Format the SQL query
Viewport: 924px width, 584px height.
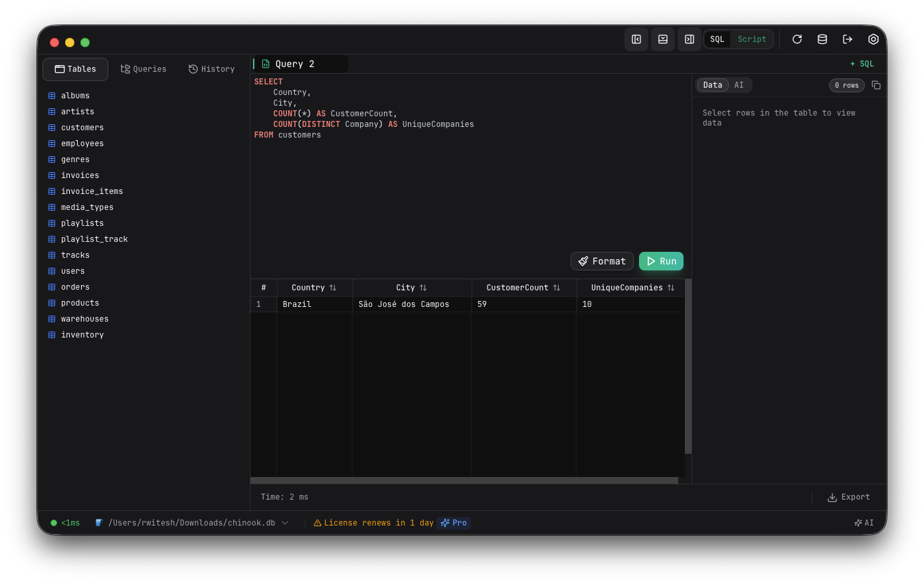(602, 261)
